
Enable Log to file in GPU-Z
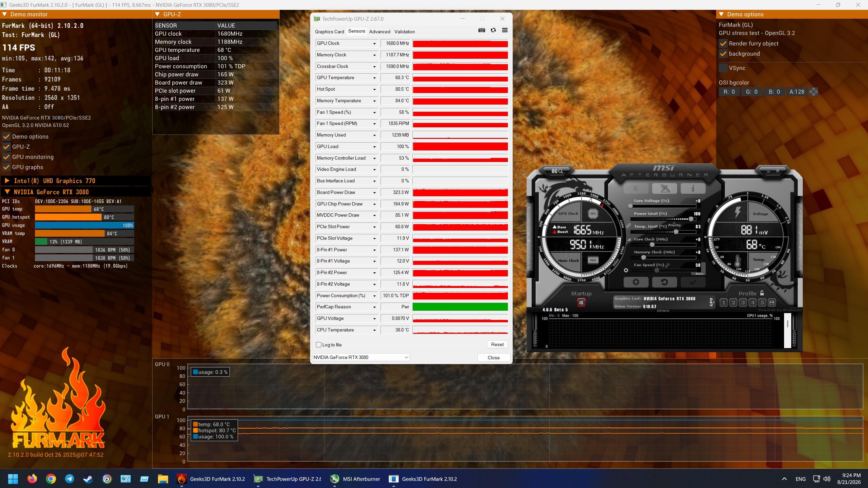[319, 345]
